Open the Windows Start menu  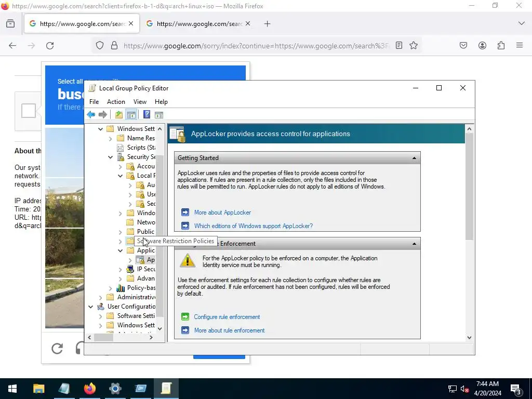click(12, 389)
